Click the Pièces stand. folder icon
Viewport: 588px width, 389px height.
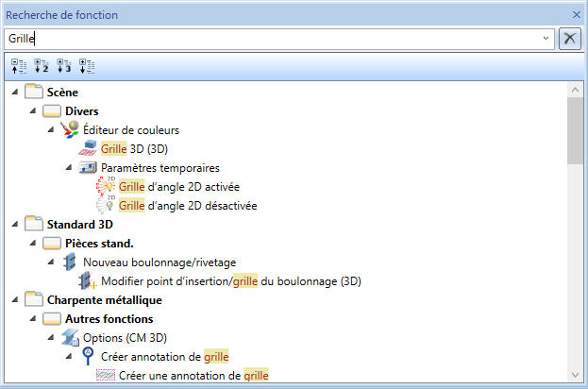click(52, 243)
